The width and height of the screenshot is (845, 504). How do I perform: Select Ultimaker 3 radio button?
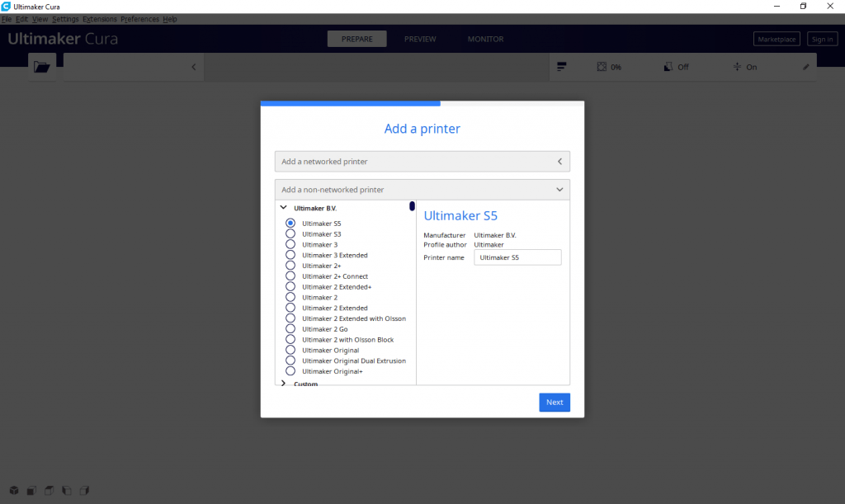(x=290, y=244)
